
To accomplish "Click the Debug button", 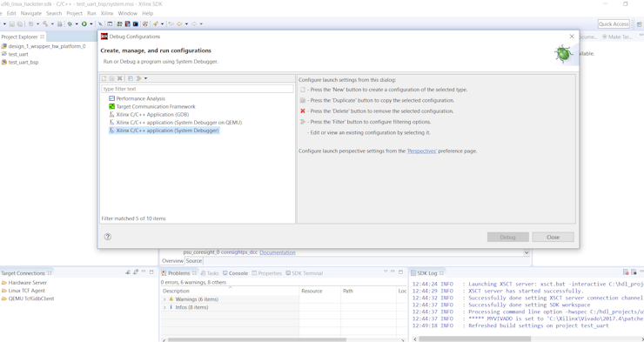I will [x=507, y=238].
